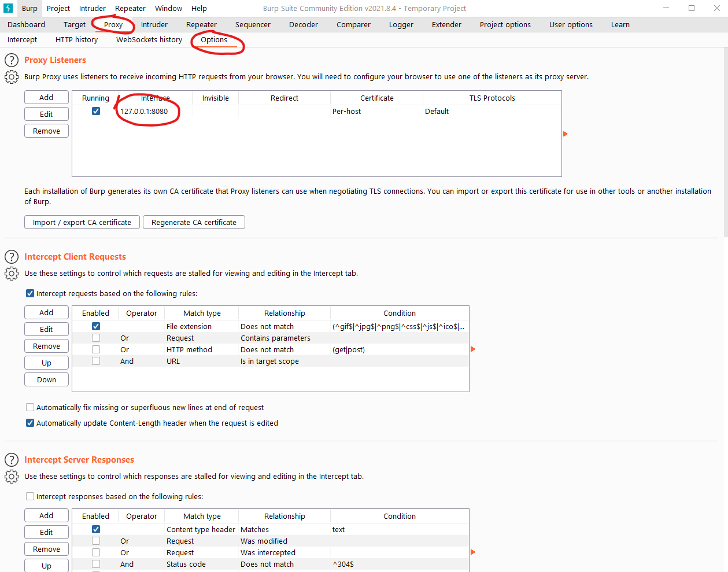Image resolution: width=728 pixels, height=572 pixels.
Task: Click gear icon for Intercept Client Requests
Action: 12,274
